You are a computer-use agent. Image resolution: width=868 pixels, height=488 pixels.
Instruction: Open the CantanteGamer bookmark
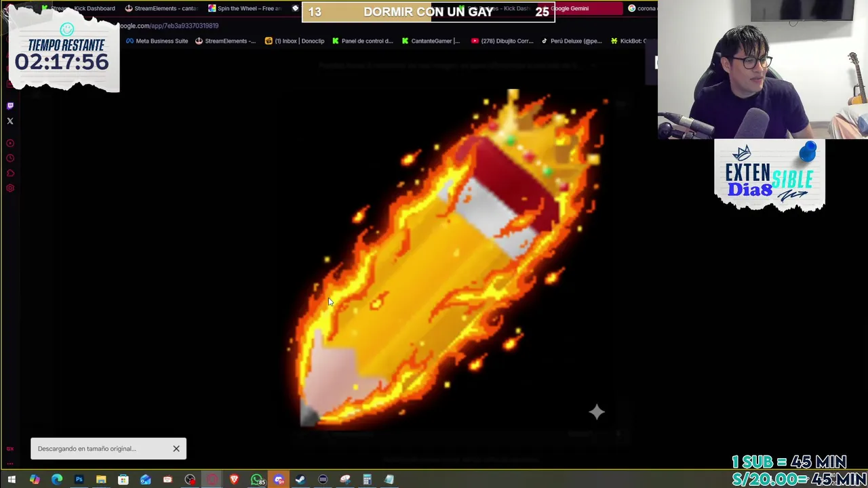431,41
